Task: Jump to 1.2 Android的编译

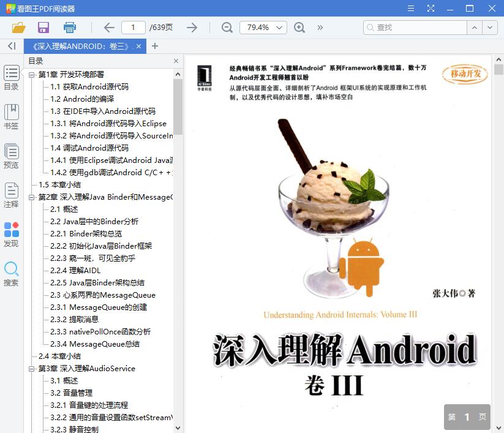Action: [82, 99]
